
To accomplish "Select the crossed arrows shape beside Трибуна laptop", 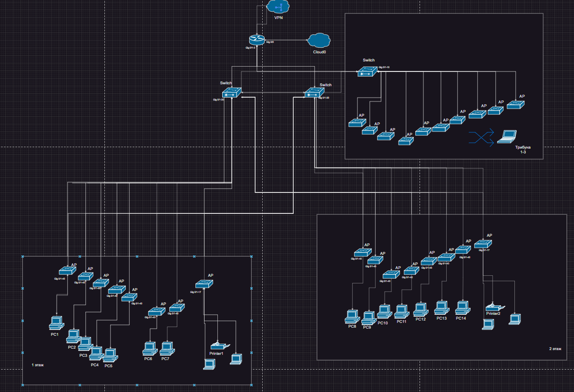I will (x=481, y=137).
